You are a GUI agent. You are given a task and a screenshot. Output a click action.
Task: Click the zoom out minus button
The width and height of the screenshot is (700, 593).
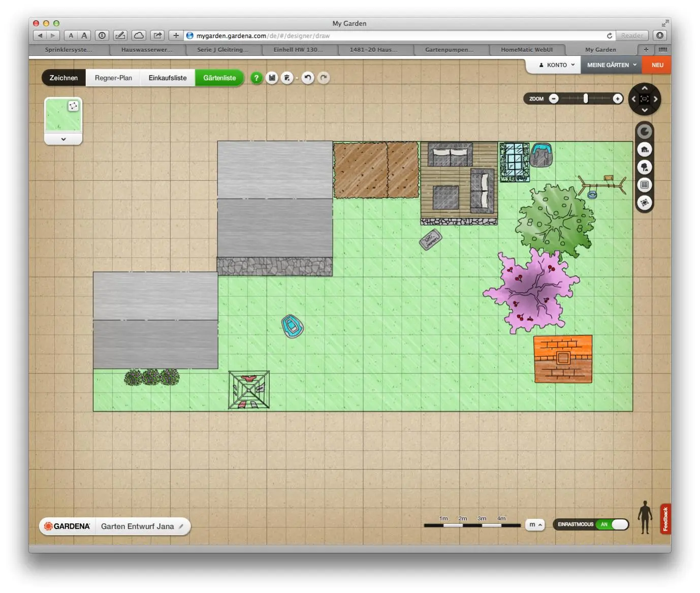554,99
